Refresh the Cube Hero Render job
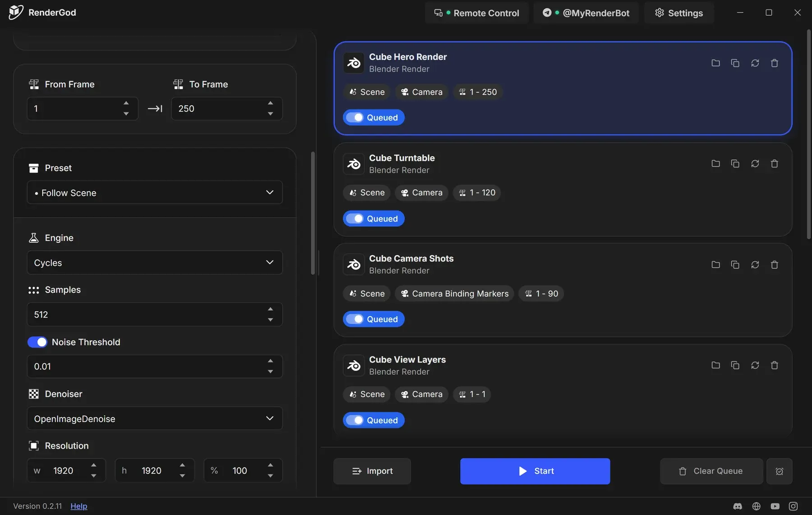The height and width of the screenshot is (515, 812). [x=755, y=63]
